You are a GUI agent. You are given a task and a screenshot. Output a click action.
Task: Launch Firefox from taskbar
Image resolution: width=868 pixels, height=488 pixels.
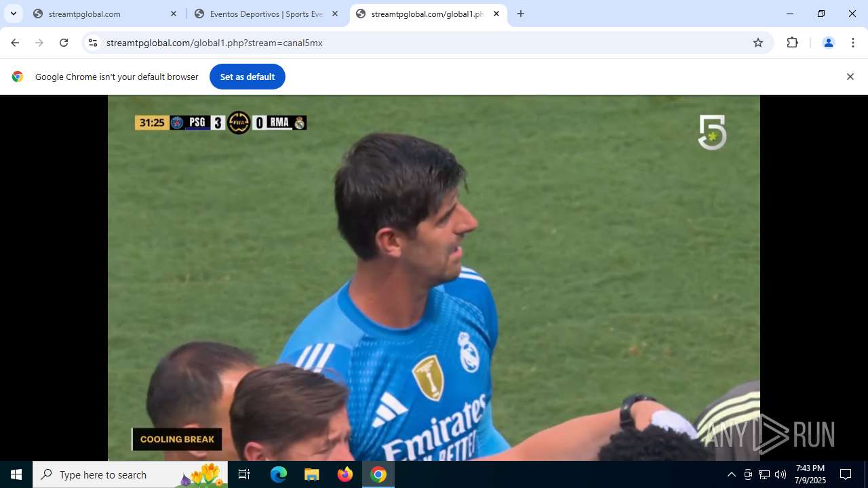[x=345, y=474]
